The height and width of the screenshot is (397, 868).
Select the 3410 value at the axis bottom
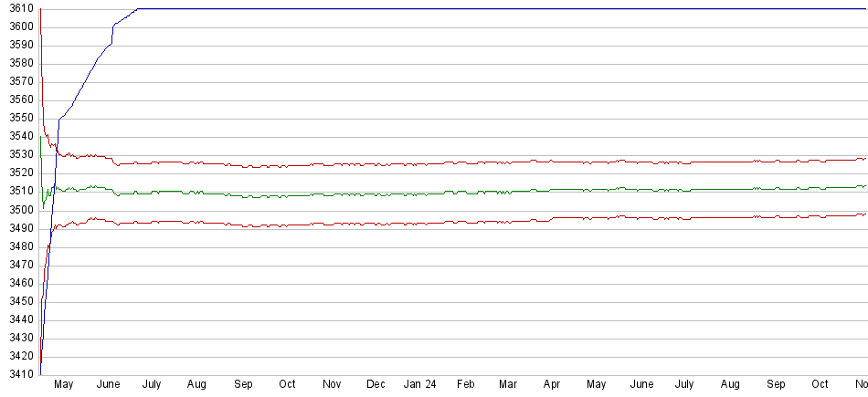tap(18, 375)
